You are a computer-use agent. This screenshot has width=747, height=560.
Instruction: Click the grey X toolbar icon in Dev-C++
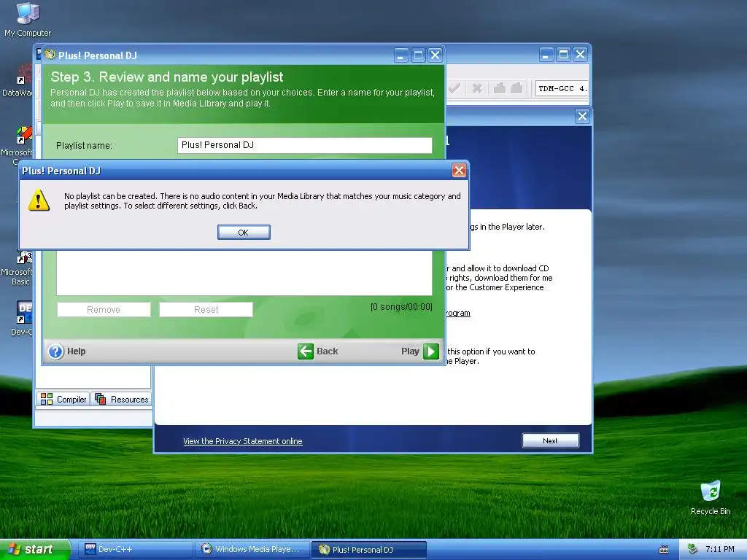pos(477,88)
